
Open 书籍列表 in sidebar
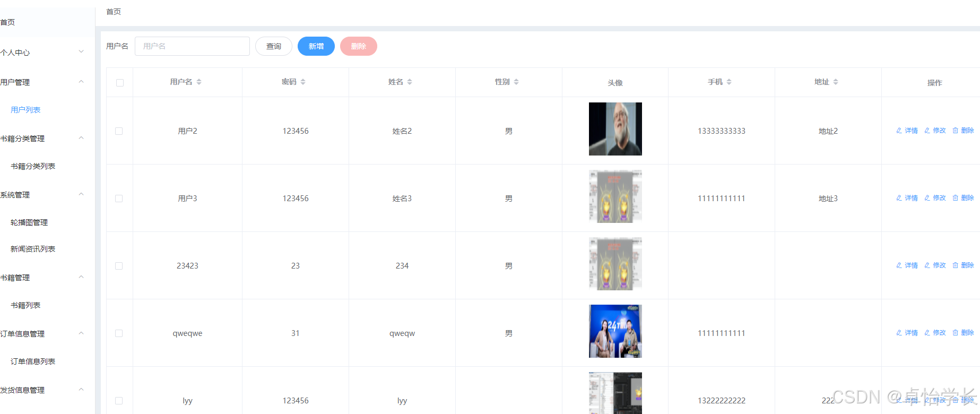click(x=25, y=305)
